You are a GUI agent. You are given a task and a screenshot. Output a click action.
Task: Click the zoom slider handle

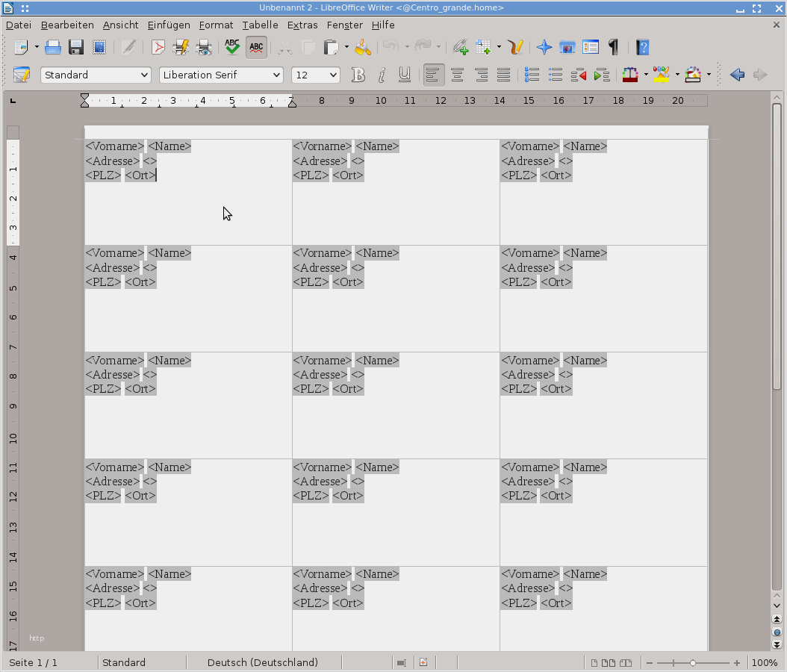coord(693,663)
